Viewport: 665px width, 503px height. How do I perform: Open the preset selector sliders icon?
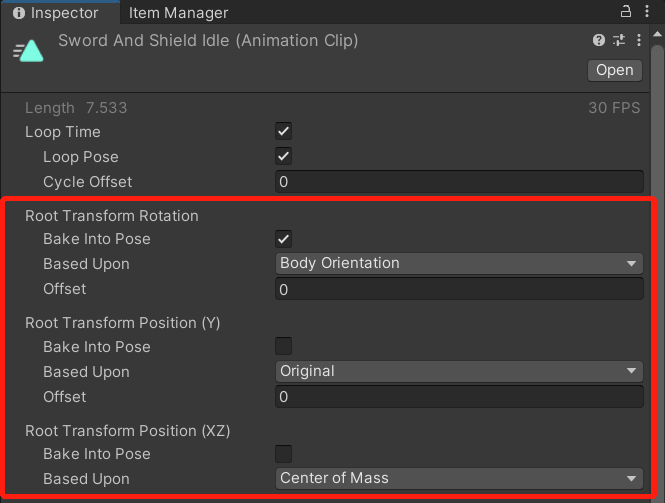[619, 40]
